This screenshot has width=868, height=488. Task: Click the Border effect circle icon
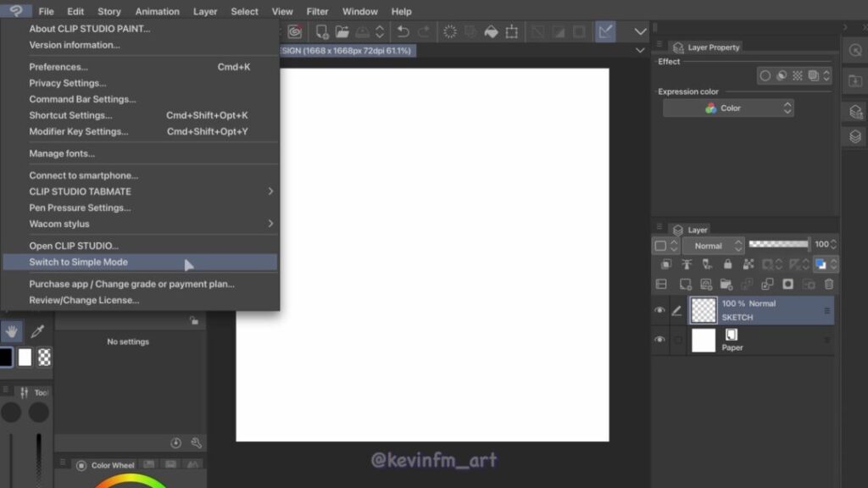point(765,75)
